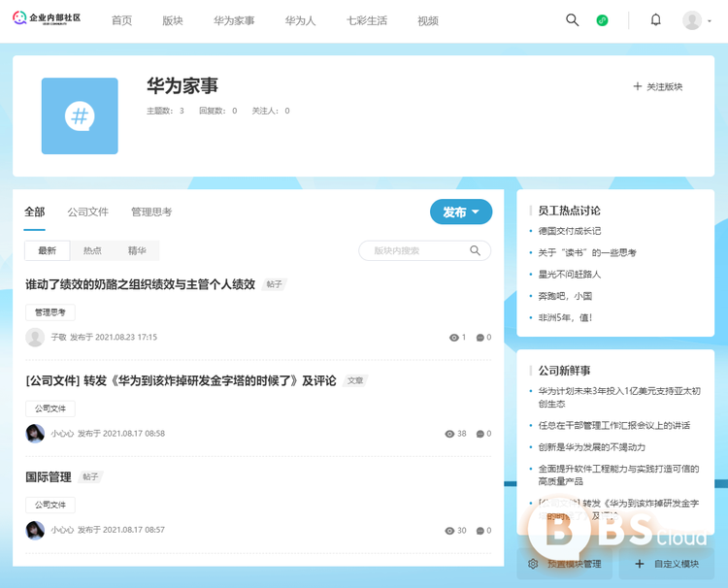Viewport: 728px width, 588px height.
Task: Click comment icon on 08:58 post
Action: (x=480, y=434)
